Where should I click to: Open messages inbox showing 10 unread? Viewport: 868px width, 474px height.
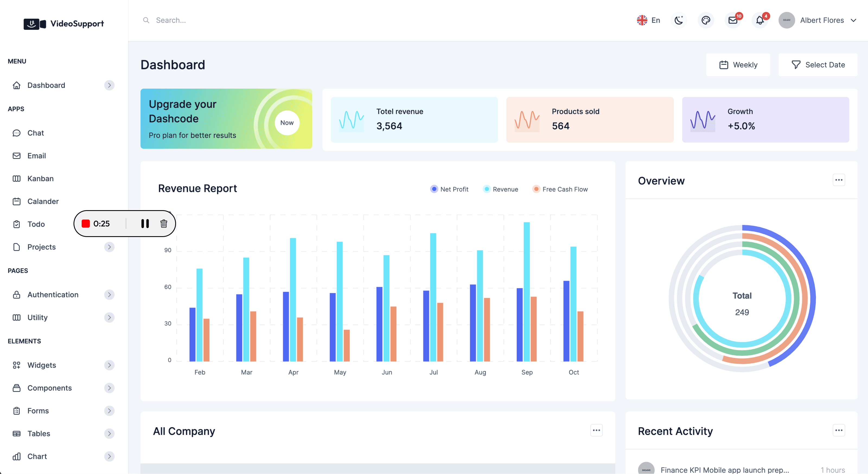[x=733, y=20]
